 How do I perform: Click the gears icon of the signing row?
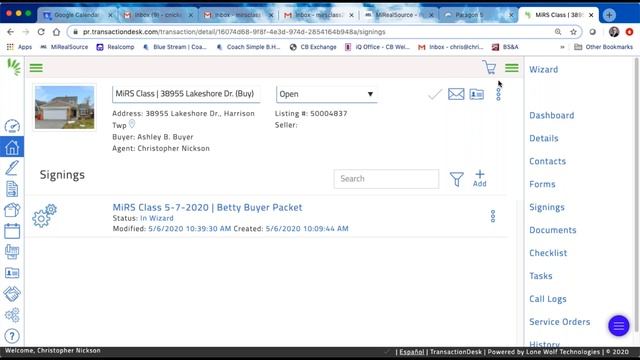pyautogui.click(x=44, y=216)
